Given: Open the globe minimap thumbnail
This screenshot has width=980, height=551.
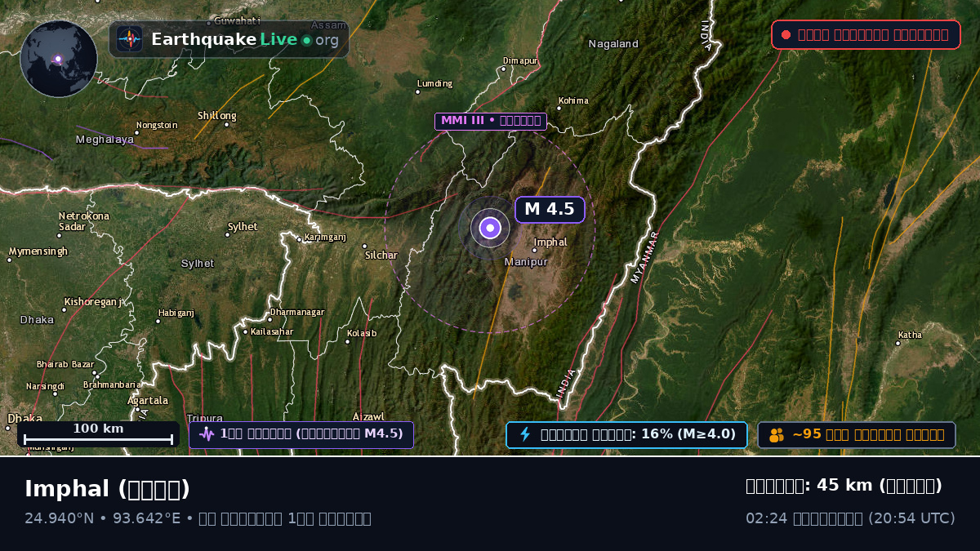Looking at the screenshot, I should coord(59,59).
